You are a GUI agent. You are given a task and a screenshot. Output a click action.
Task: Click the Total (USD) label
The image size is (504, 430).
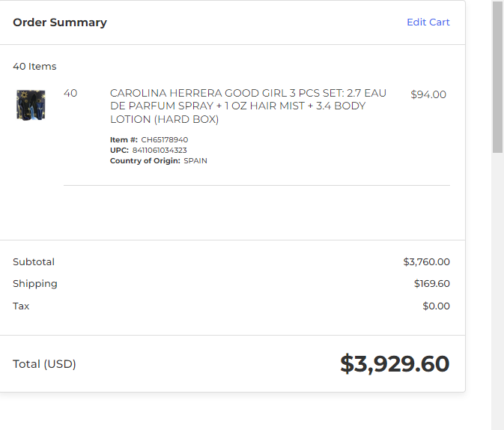click(44, 364)
